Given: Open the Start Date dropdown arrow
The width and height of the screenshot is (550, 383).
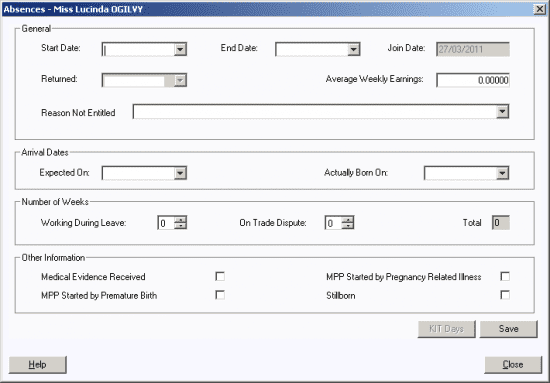Looking at the screenshot, I should (x=180, y=49).
